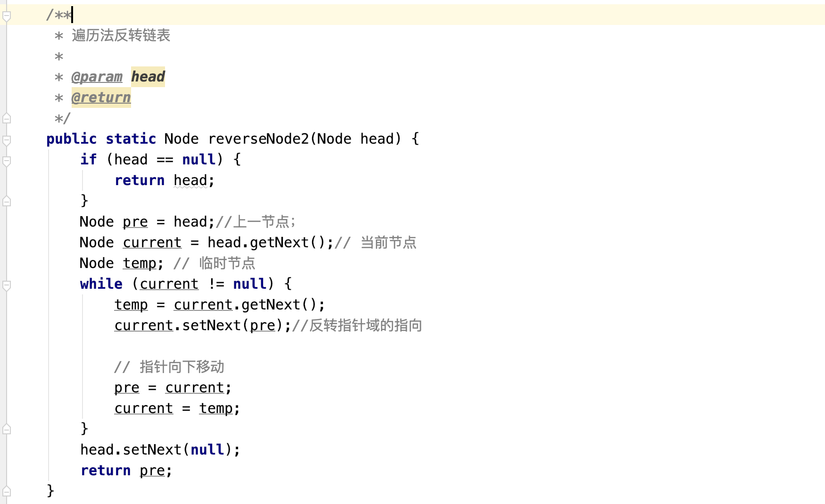
Task: Click the reverseNode2 method name
Action: (x=258, y=139)
